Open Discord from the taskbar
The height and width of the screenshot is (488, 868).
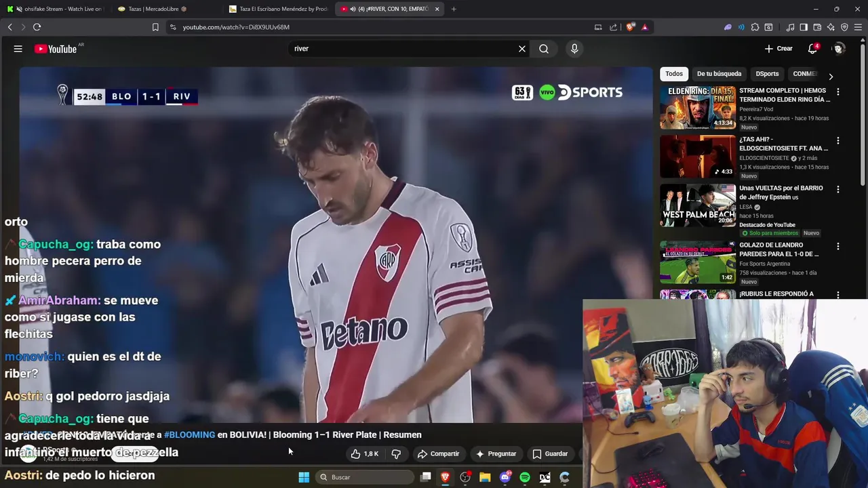[505, 477]
